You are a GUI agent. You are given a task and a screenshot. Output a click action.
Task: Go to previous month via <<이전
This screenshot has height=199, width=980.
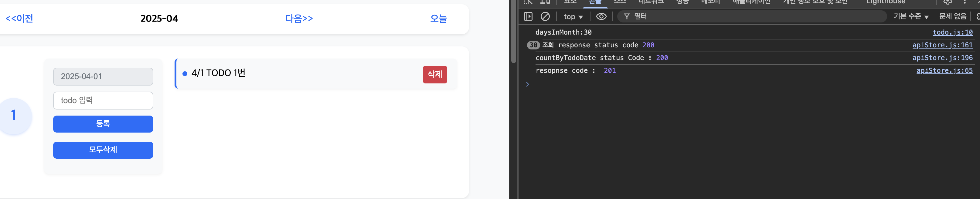click(19, 18)
